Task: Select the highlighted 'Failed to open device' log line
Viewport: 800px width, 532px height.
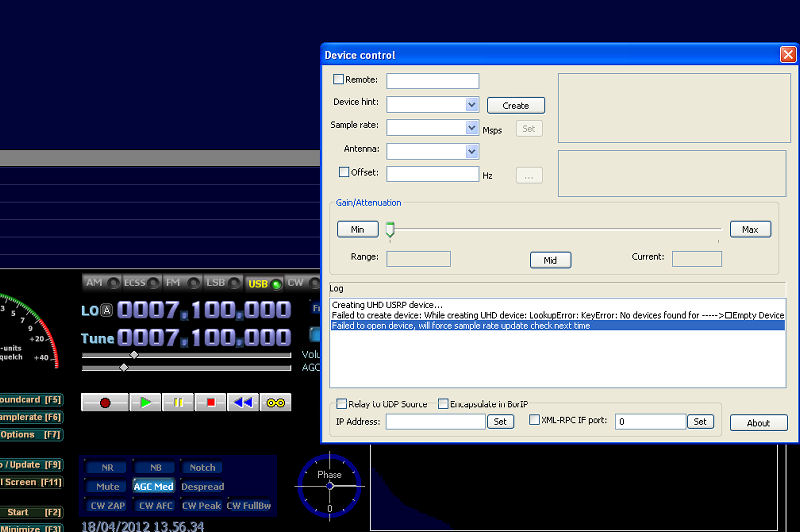Action: (x=558, y=325)
